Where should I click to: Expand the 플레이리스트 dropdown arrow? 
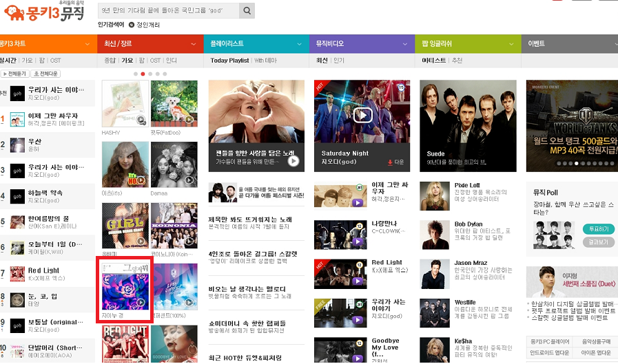pos(299,44)
